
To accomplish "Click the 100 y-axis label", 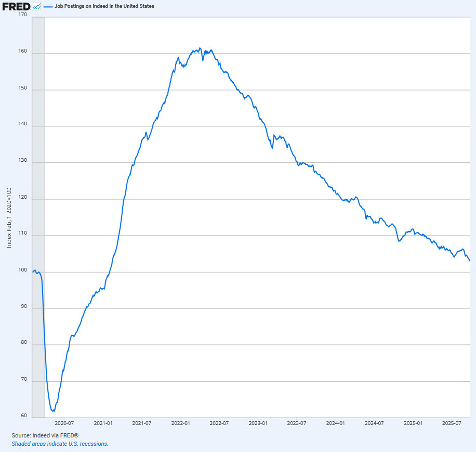I will click(22, 269).
